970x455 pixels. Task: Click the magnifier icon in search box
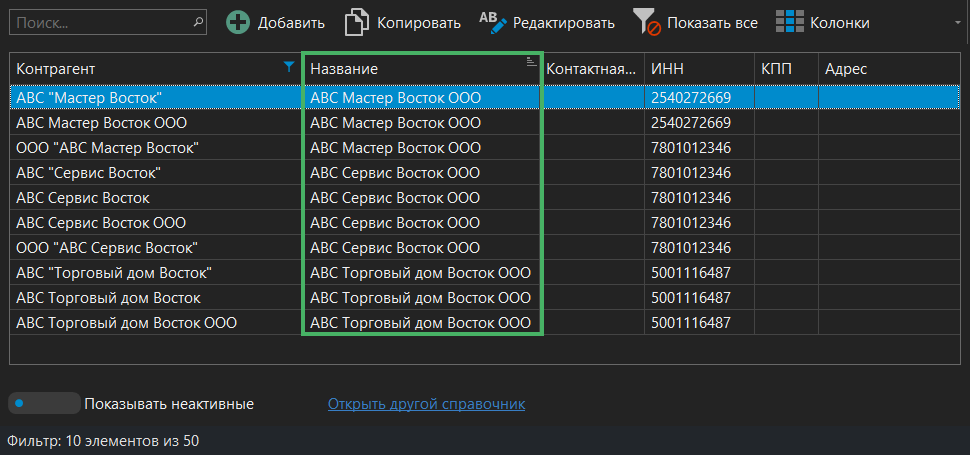pyautogui.click(x=198, y=20)
